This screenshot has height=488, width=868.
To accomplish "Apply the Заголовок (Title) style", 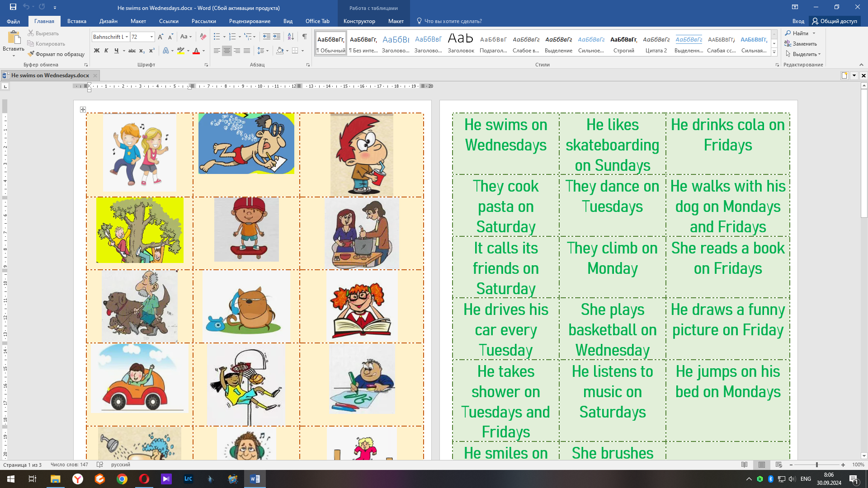I will click(461, 43).
